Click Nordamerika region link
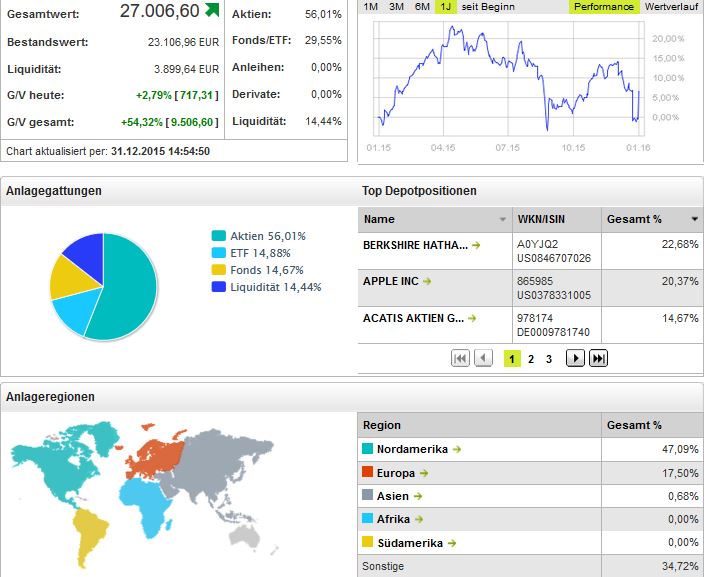 click(412, 450)
